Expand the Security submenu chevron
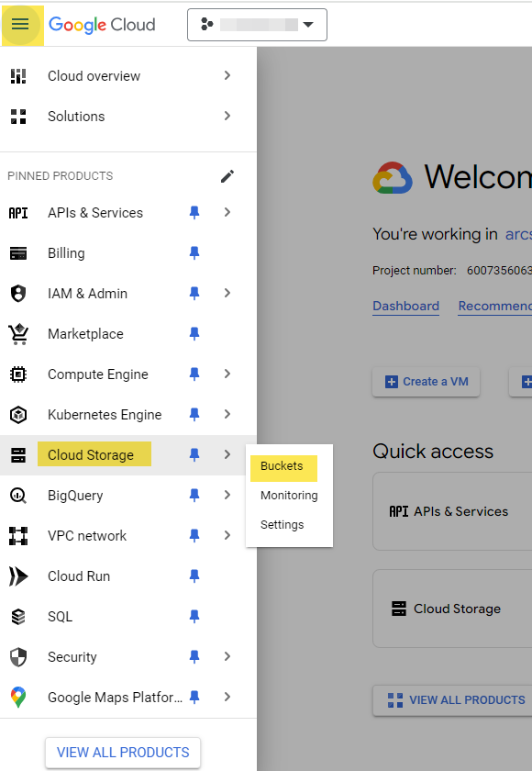 (227, 656)
